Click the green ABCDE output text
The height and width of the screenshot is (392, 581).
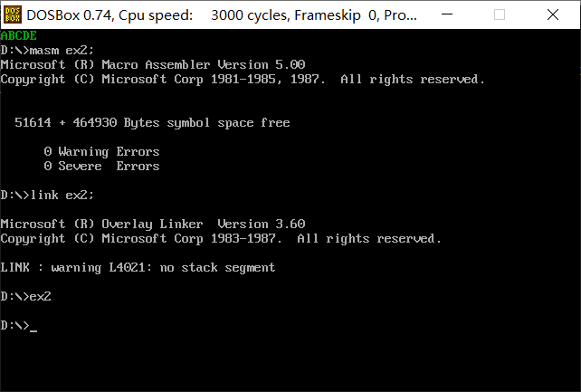18,36
